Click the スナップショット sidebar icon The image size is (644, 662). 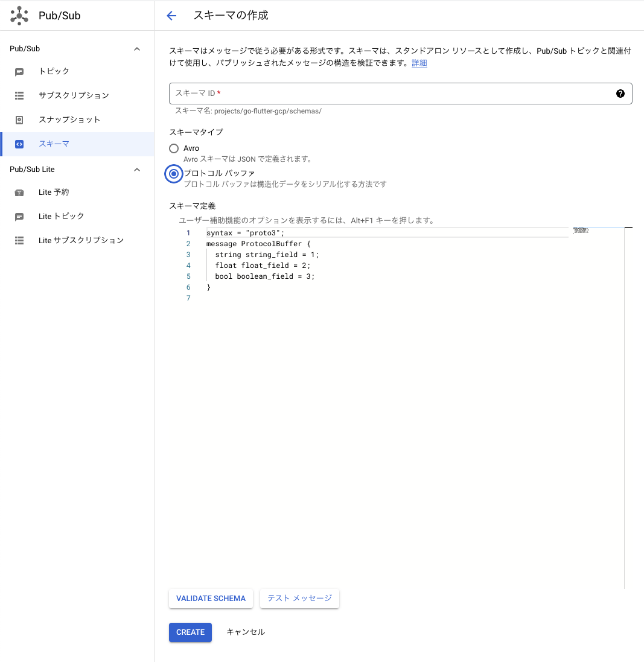point(19,120)
